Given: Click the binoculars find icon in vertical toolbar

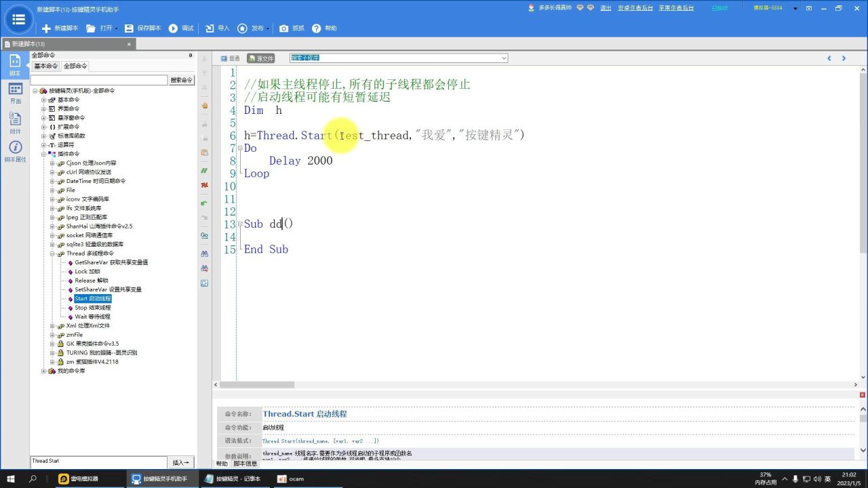Looking at the screenshot, I should [x=204, y=253].
